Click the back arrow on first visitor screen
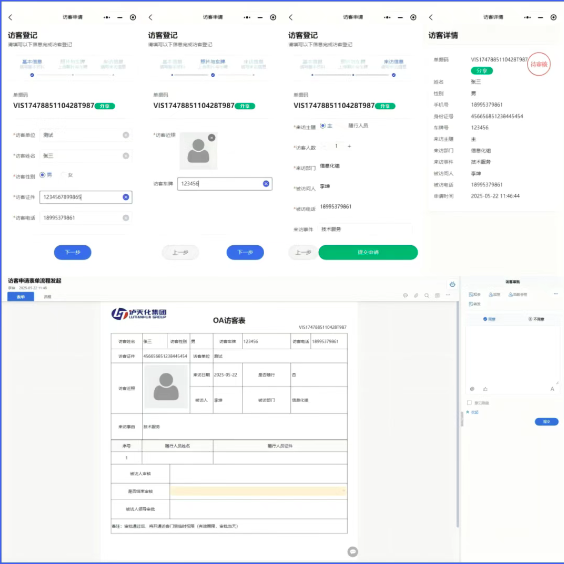This screenshot has height=564, width=564. [10, 17]
